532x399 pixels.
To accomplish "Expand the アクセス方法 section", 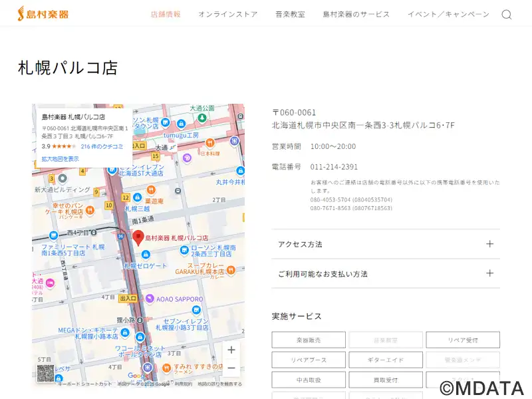I will point(386,244).
